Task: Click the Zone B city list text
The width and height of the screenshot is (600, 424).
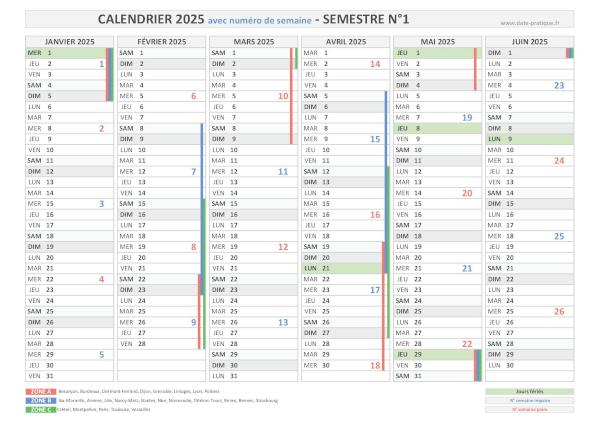Action: point(168,401)
